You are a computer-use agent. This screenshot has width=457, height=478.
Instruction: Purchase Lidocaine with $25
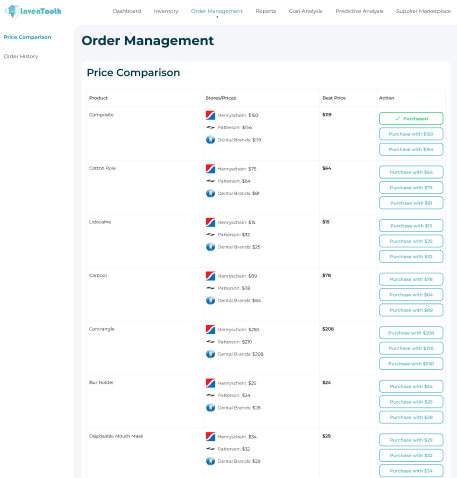tap(411, 241)
